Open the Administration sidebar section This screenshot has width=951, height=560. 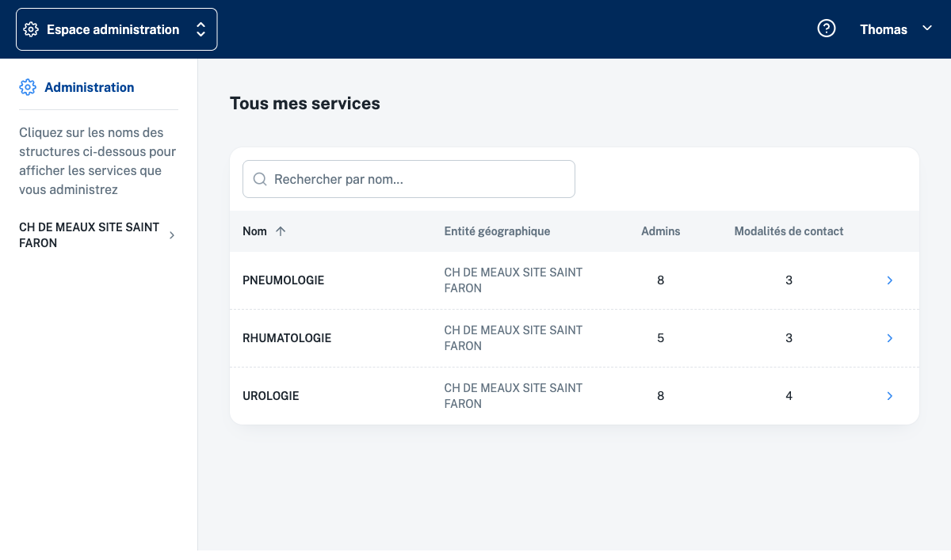tap(89, 87)
